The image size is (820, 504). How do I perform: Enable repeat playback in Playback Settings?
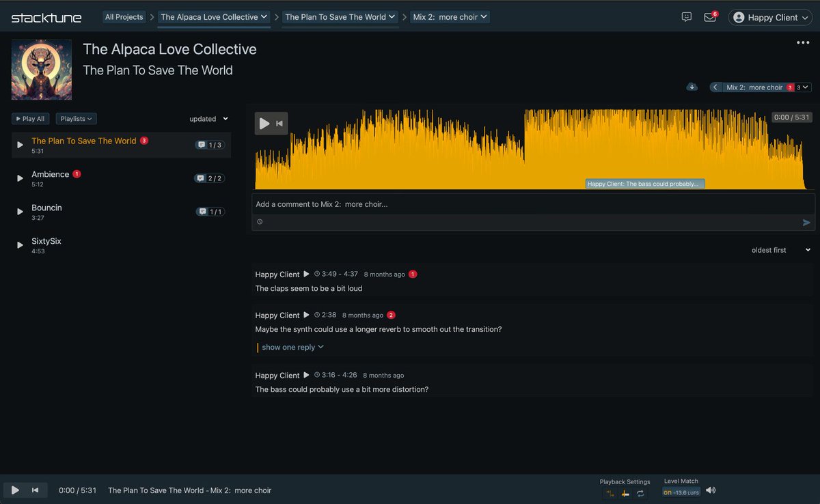[x=640, y=493]
